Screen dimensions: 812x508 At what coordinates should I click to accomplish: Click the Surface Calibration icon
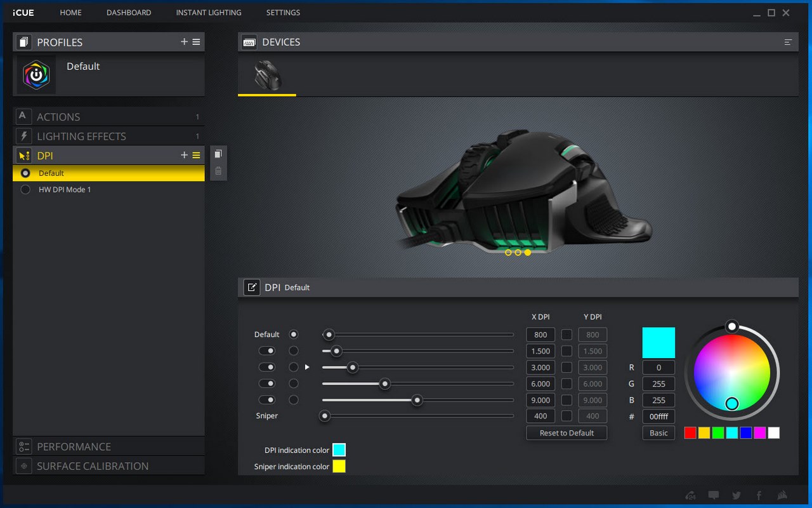[23, 465]
